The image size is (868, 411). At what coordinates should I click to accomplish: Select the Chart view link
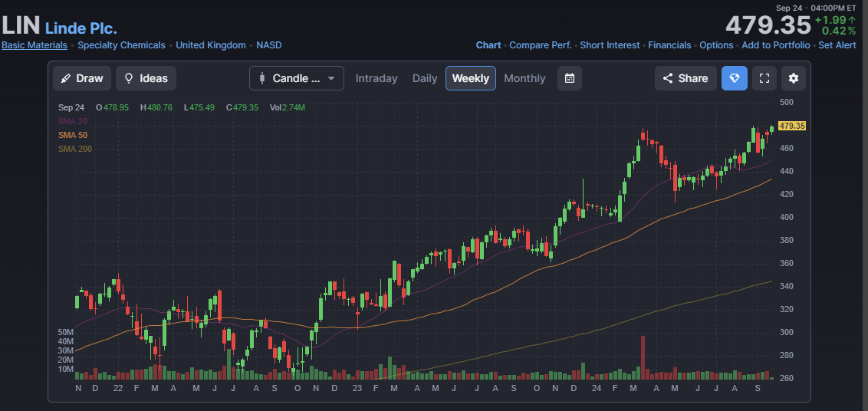488,45
